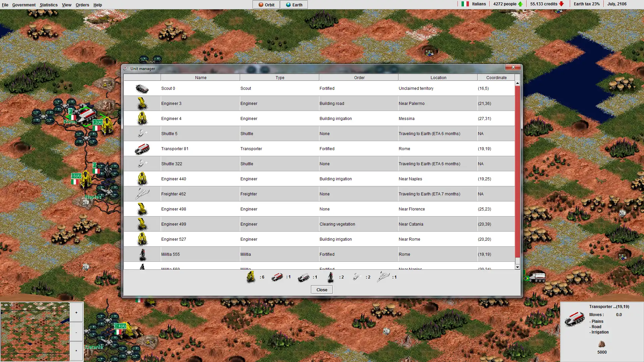This screenshot has height=362, width=644.
Task: Click the Help menu item
Action: 97,5
